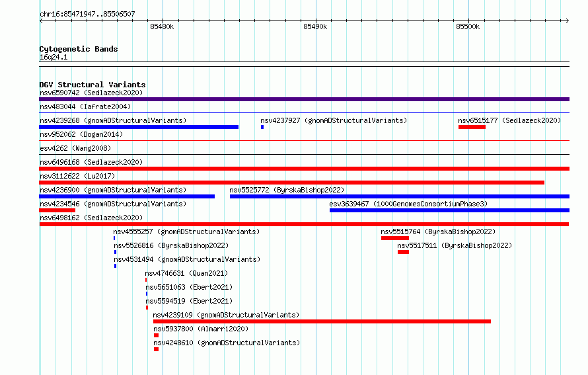This screenshot has height=375, width=588.
Task: Open the nsv483044 (Iafrate2004) label
Action: pos(85,106)
